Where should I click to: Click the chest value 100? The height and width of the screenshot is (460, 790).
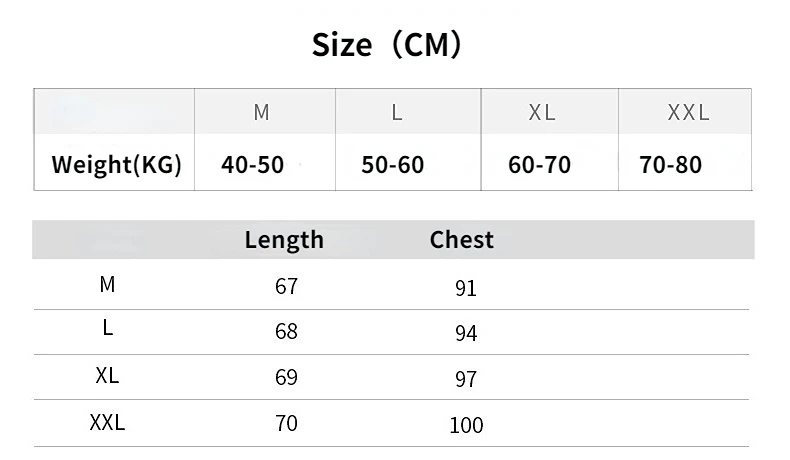click(x=466, y=425)
